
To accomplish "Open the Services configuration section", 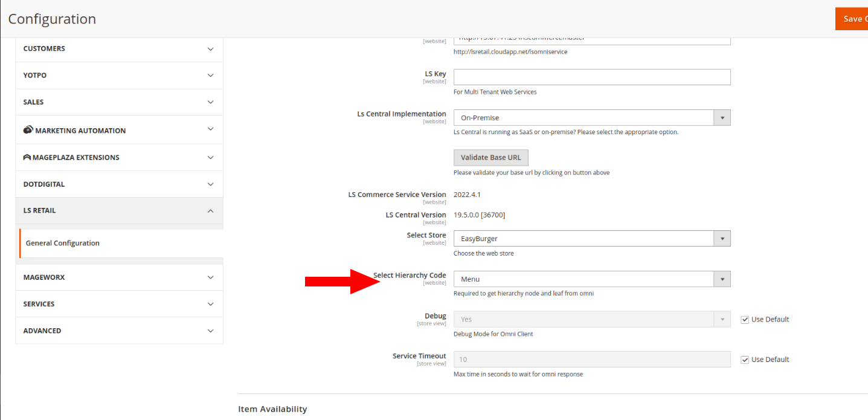I will tap(39, 304).
